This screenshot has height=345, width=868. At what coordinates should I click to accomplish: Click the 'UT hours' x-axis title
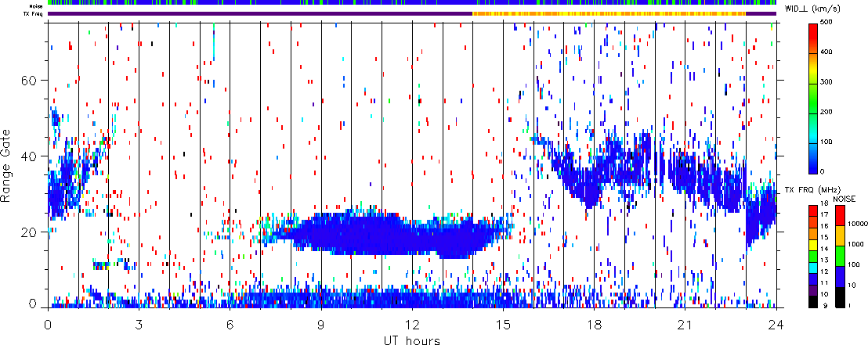(411, 340)
